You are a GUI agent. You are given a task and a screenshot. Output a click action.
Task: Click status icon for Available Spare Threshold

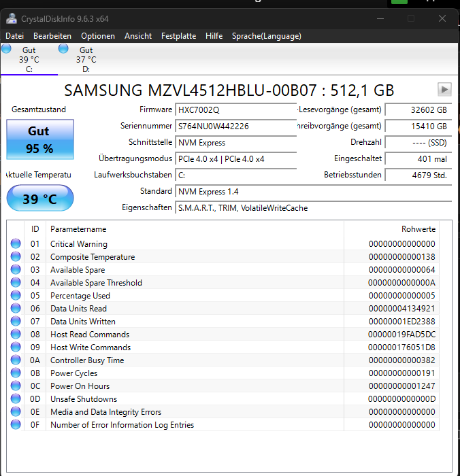coord(16,282)
